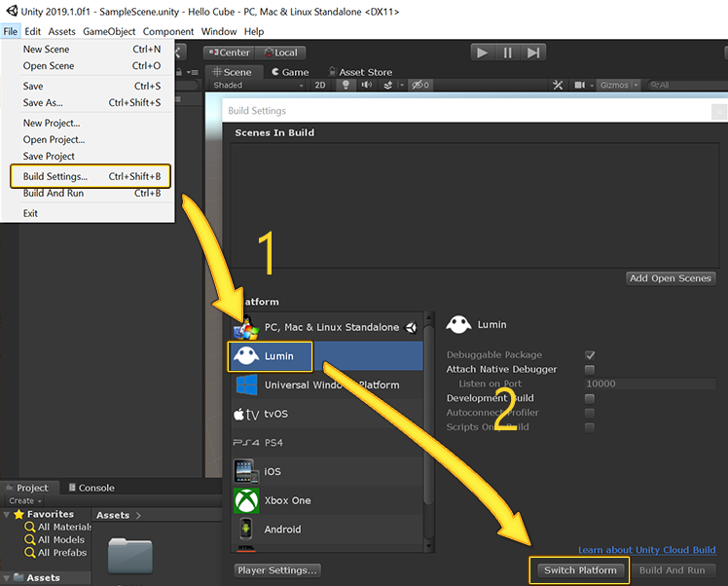Open the Assets menu

click(61, 31)
